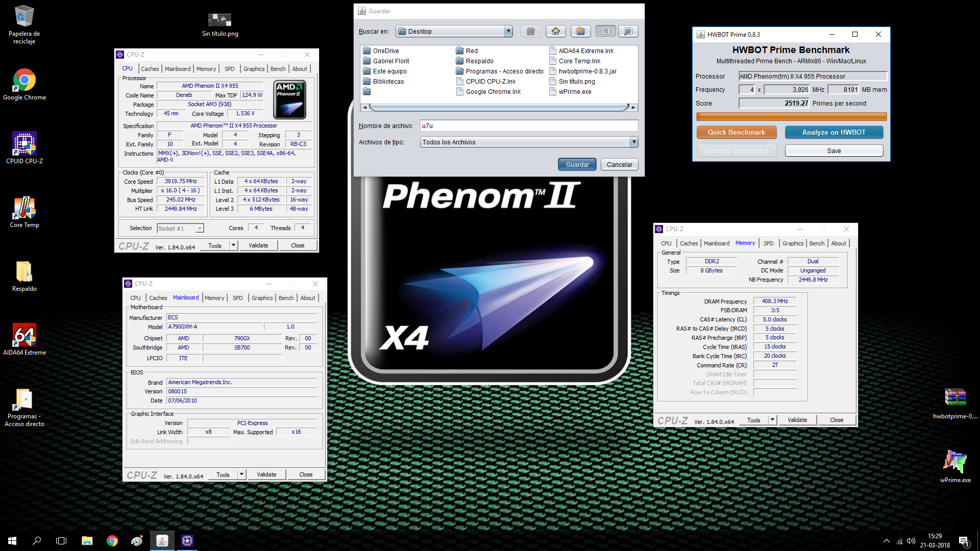The width and height of the screenshot is (980, 551).
Task: Click Tools button in Mainboard CPU-Z window
Action: point(223,474)
